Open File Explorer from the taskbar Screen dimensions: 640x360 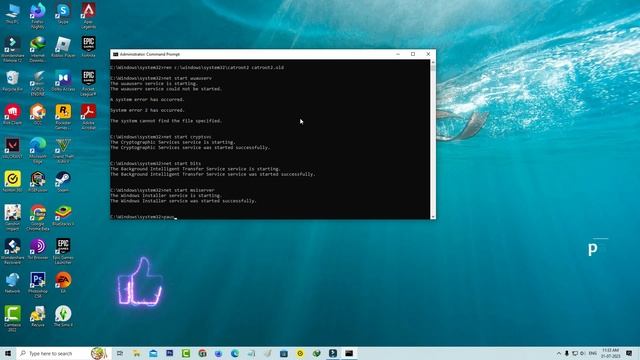(x=136, y=353)
